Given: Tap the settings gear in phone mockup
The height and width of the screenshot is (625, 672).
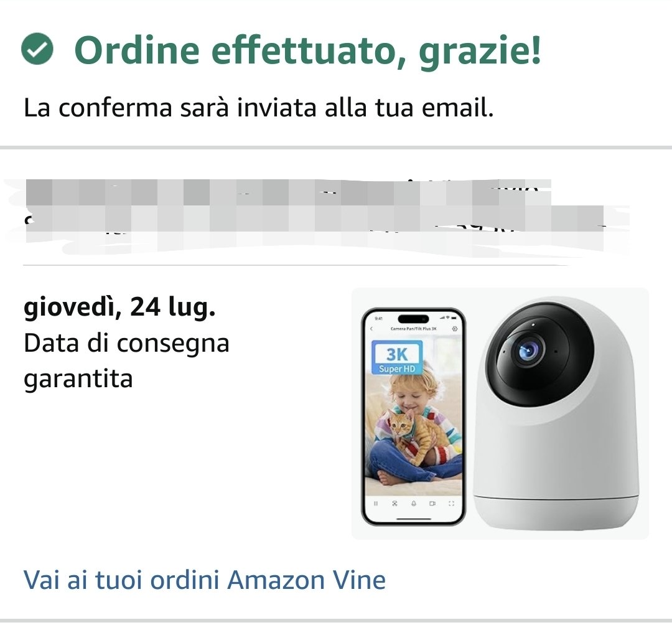Looking at the screenshot, I should [x=455, y=329].
